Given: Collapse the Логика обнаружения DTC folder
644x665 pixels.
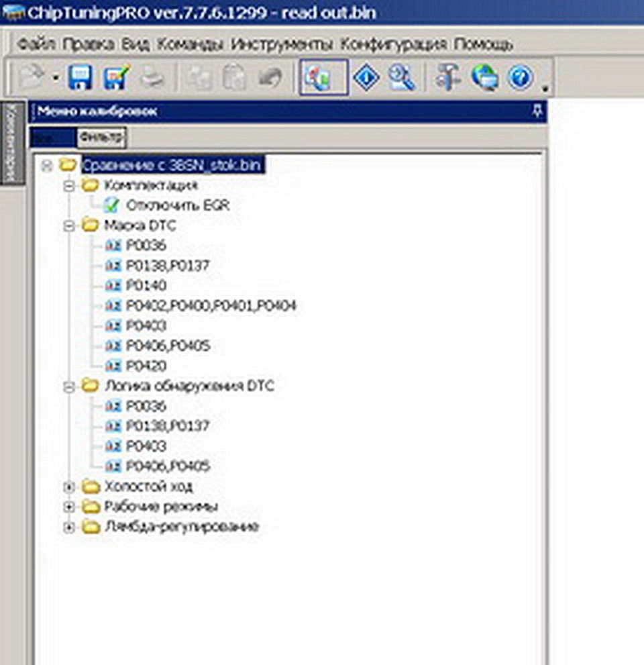Looking at the screenshot, I should click(x=68, y=387).
